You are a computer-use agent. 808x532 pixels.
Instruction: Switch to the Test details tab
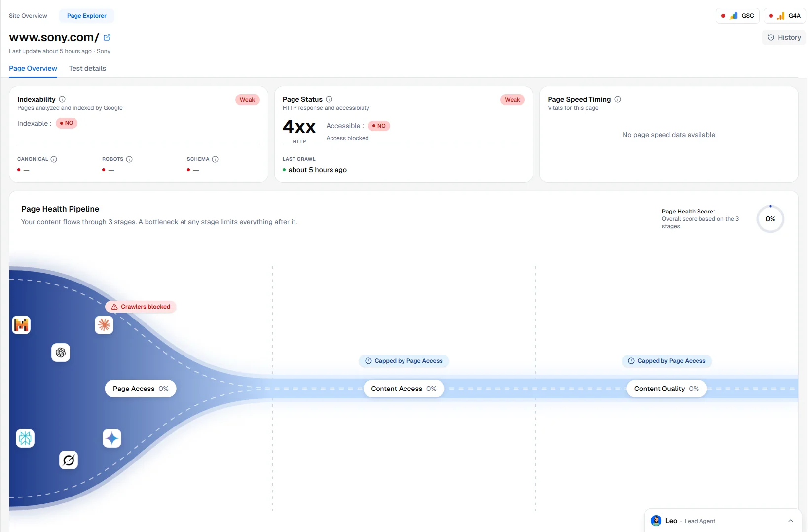[x=87, y=68]
